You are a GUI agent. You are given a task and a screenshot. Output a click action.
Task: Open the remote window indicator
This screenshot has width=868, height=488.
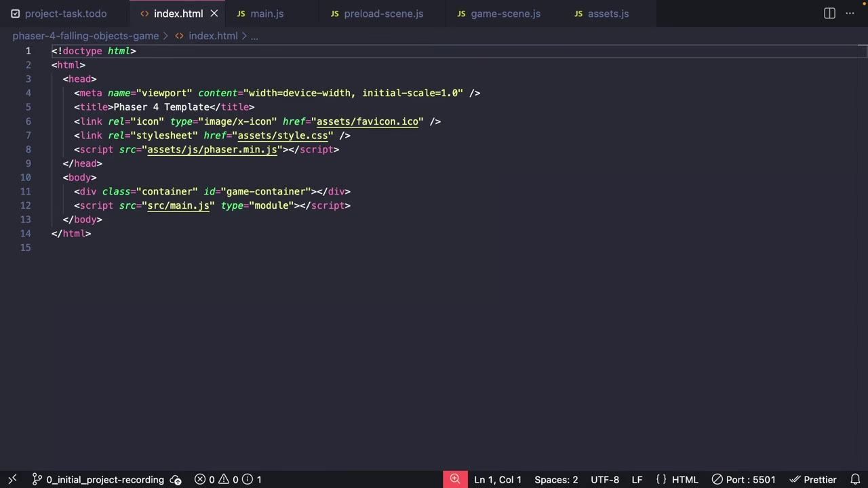(x=12, y=479)
